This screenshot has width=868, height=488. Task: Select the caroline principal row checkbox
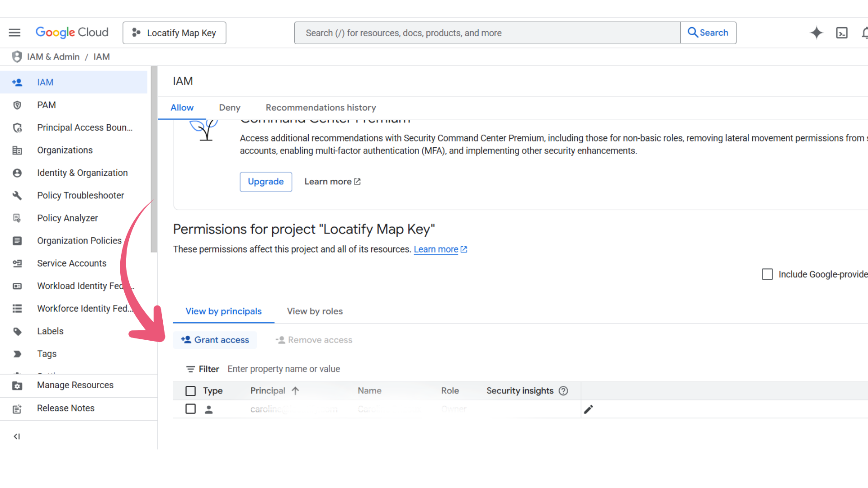tap(191, 409)
